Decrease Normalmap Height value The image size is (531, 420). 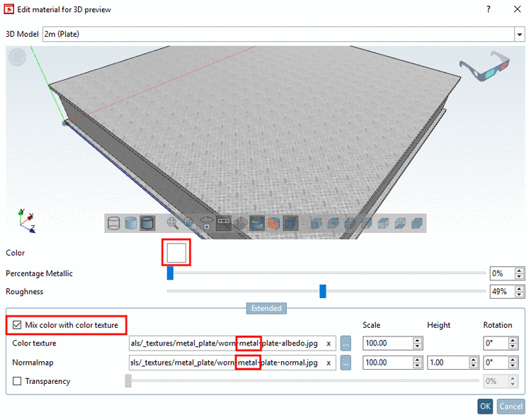(x=474, y=365)
